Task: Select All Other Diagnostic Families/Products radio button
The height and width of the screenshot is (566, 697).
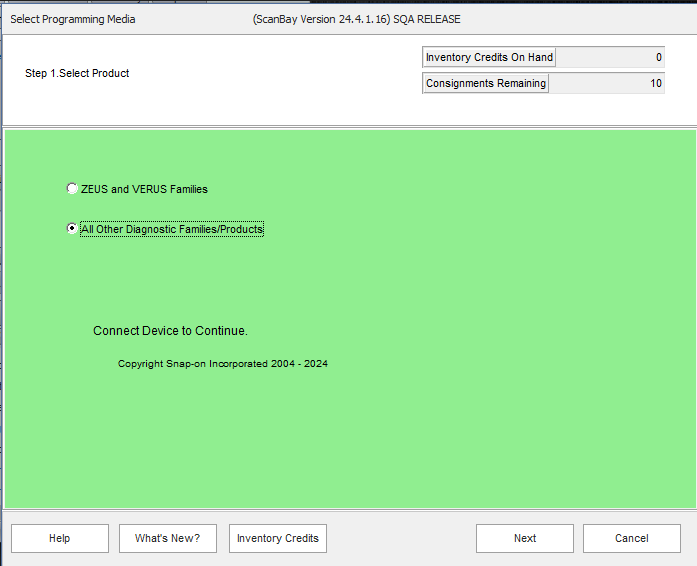Action: coord(71,228)
